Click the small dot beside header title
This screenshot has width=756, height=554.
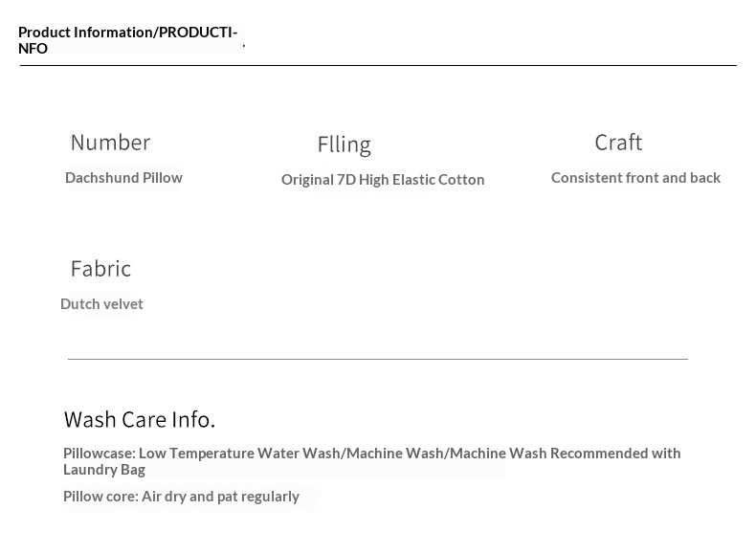click(x=244, y=45)
